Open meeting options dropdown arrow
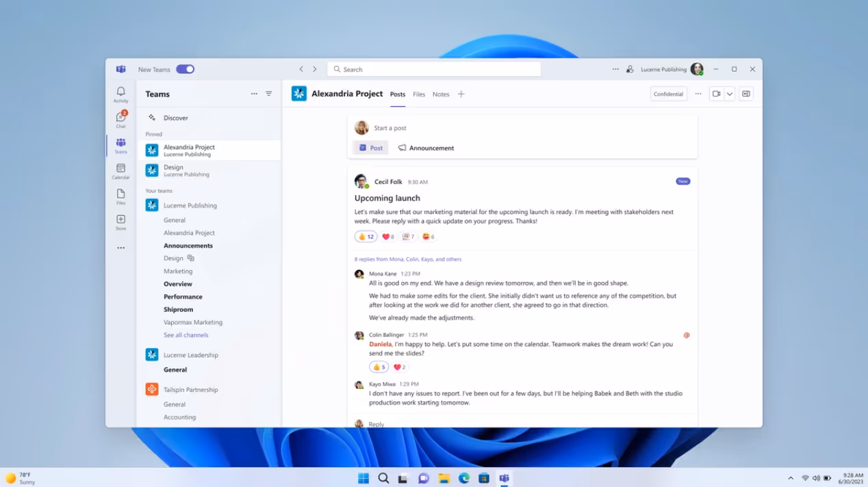This screenshot has width=868, height=487. 730,94
